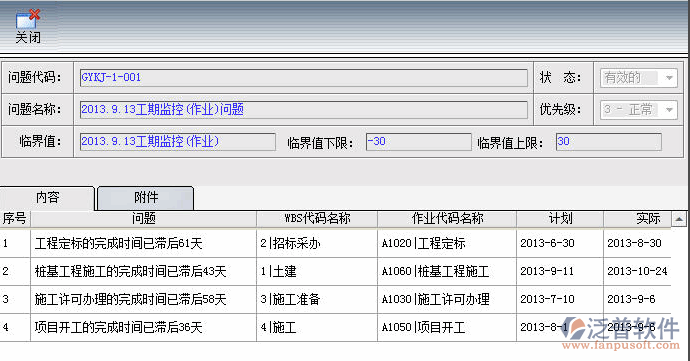The width and height of the screenshot is (690, 361).
Task: Click the 问题 column header
Action: [143, 219]
